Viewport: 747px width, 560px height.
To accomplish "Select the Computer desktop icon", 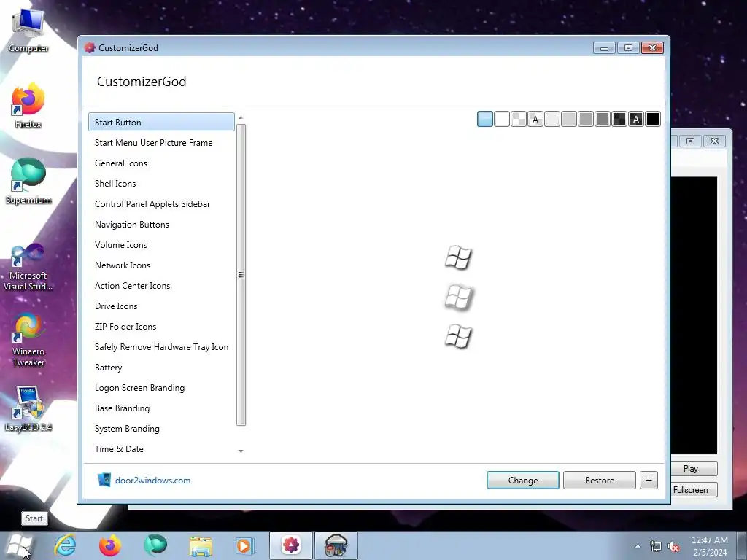I will tap(28, 31).
